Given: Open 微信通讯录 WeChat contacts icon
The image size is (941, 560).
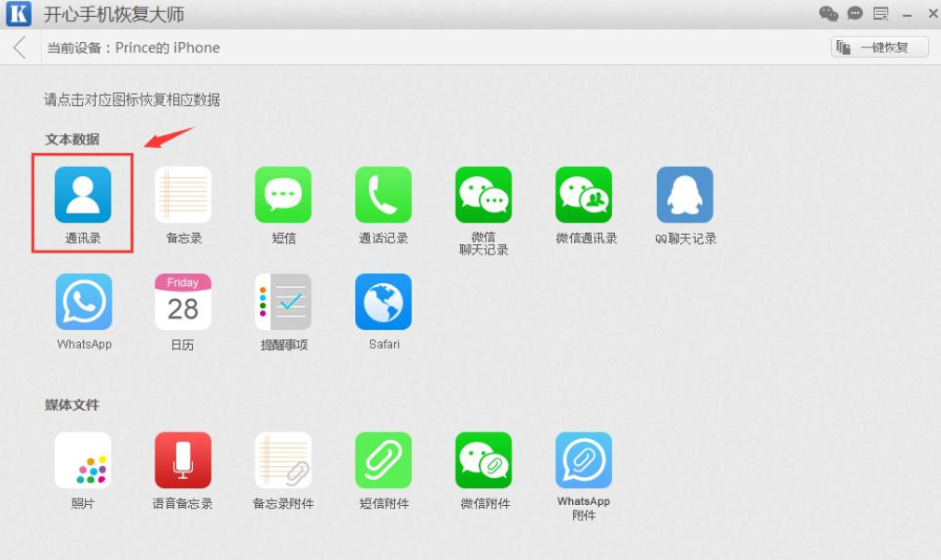Looking at the screenshot, I should [x=584, y=195].
